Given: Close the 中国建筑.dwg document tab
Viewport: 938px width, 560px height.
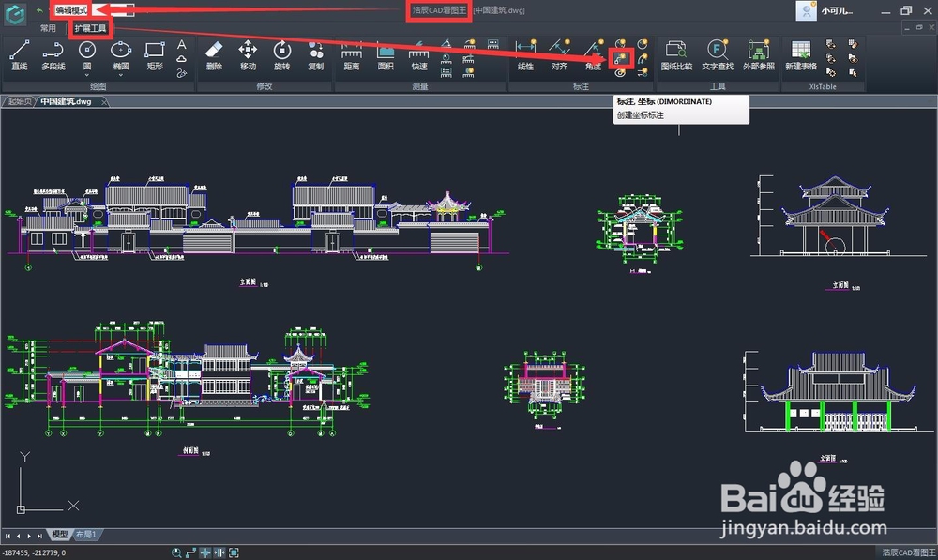Looking at the screenshot, I should click(104, 102).
